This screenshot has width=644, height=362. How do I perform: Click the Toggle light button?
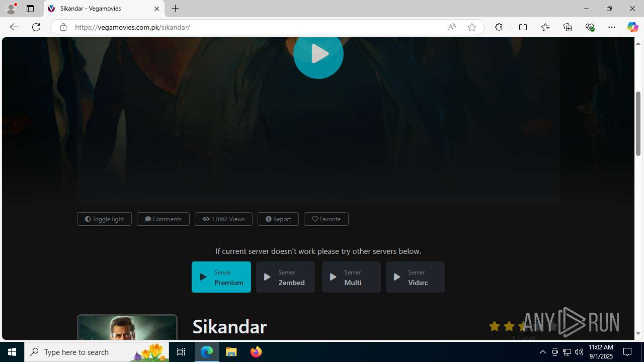104,219
